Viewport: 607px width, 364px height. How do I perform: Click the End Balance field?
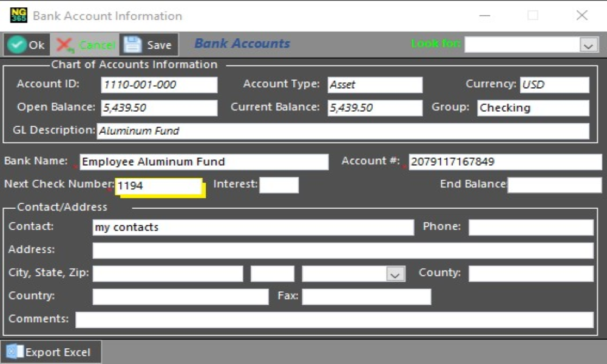[x=554, y=186]
